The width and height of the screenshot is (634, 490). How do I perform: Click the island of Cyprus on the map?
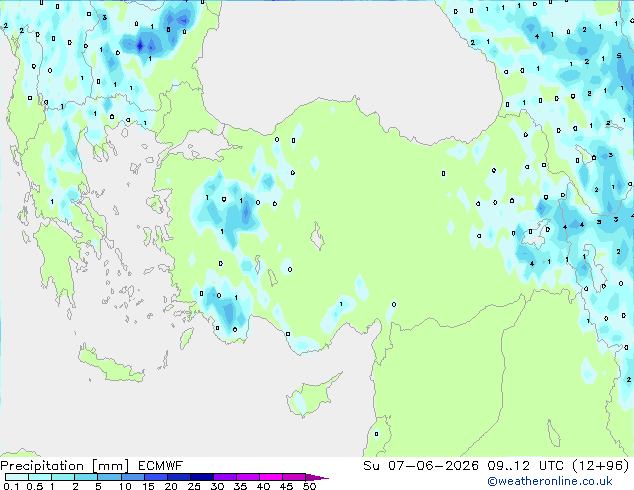click(x=311, y=396)
